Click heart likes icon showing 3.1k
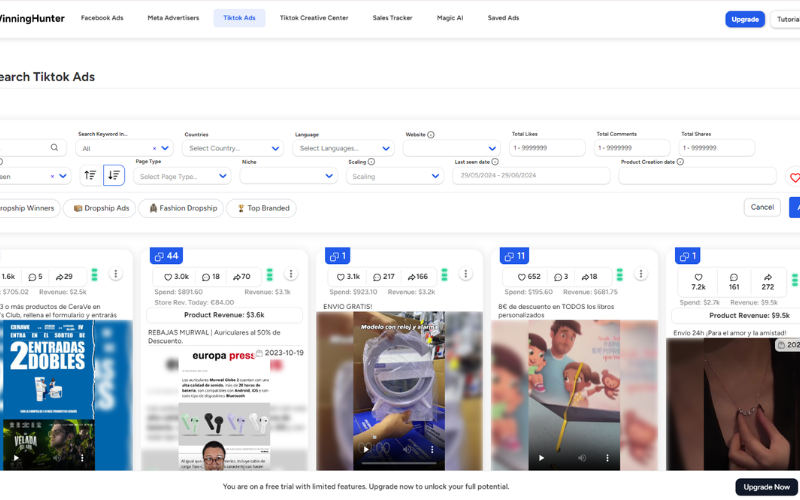Image resolution: width=800 pixels, height=500 pixels. coord(341,277)
